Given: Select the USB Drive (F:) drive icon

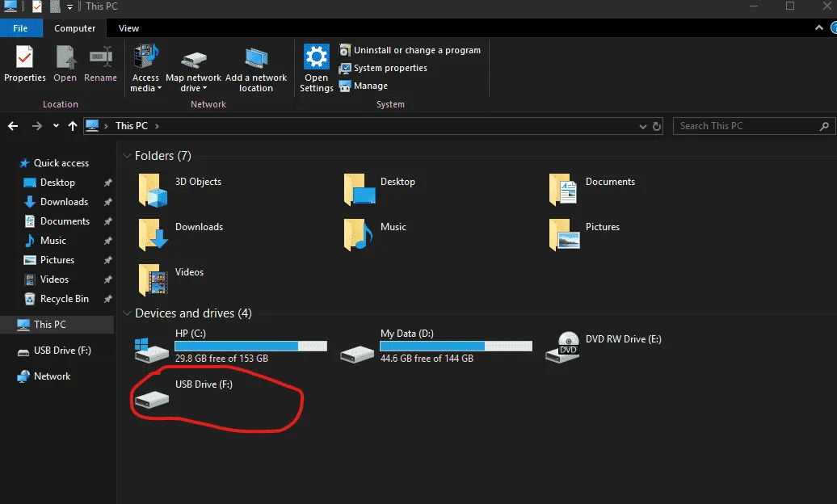Looking at the screenshot, I should [152, 399].
